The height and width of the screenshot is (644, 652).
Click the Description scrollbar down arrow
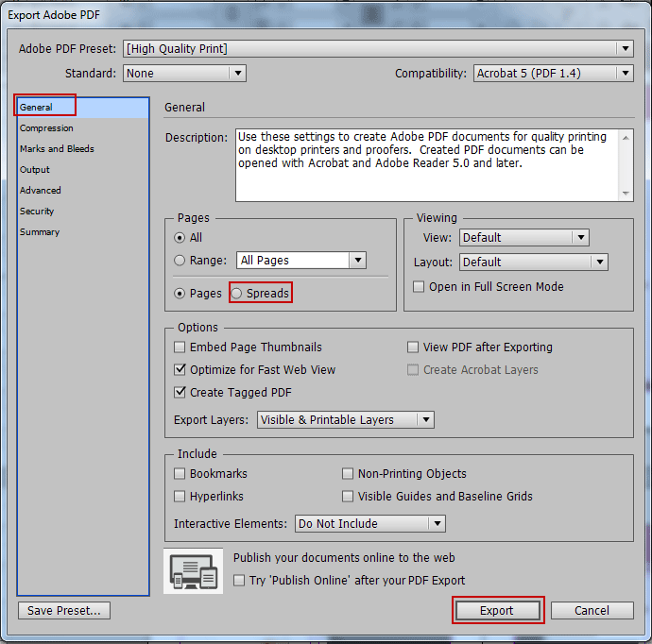pyautogui.click(x=626, y=194)
